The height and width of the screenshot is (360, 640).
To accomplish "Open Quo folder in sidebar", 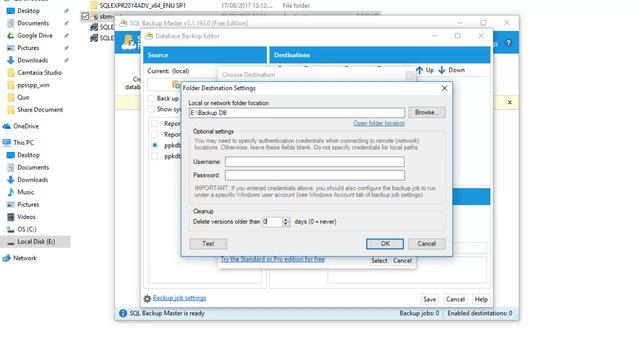I will click(23, 97).
